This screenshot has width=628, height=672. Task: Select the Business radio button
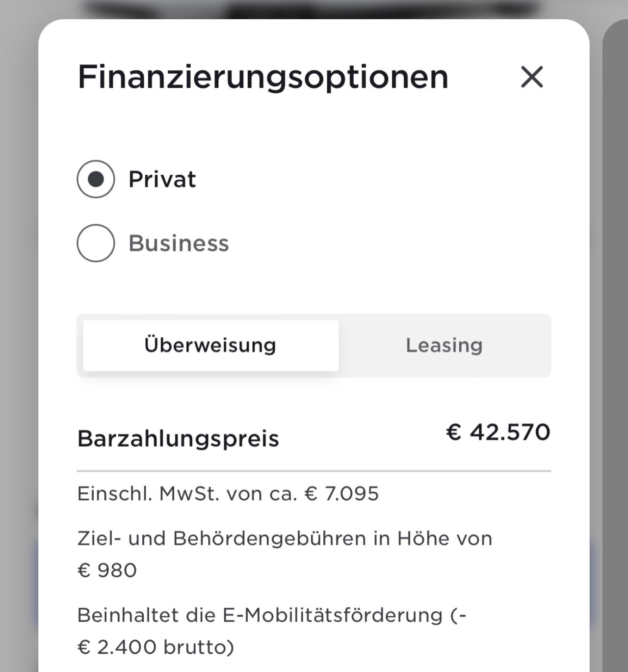point(96,243)
